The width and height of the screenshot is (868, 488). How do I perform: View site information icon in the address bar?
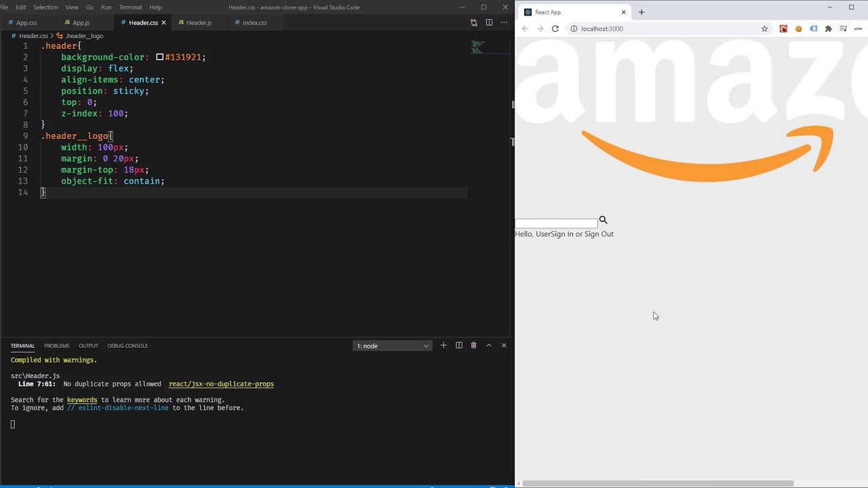tap(574, 28)
